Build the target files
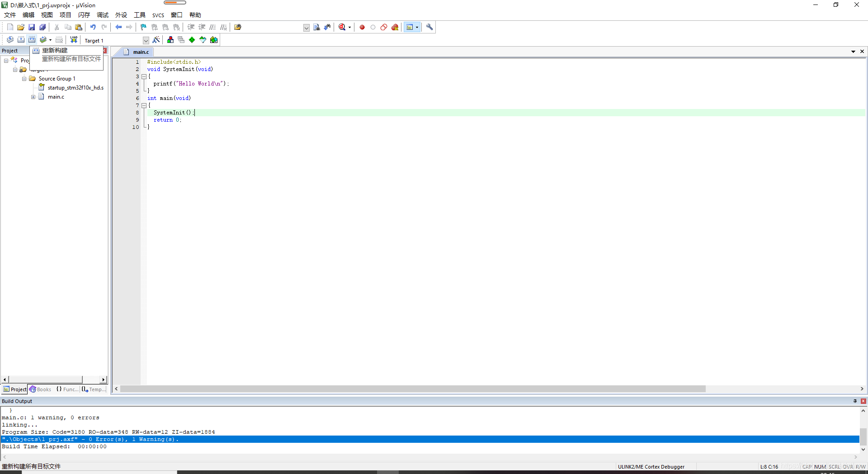This screenshot has height=474, width=868. 21,40
